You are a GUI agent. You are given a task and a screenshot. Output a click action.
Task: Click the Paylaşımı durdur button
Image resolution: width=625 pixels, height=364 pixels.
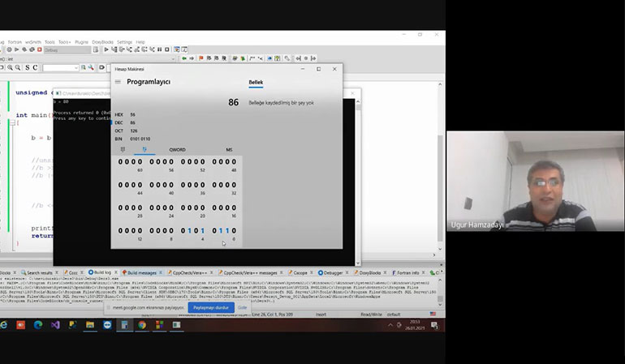[x=210, y=308]
